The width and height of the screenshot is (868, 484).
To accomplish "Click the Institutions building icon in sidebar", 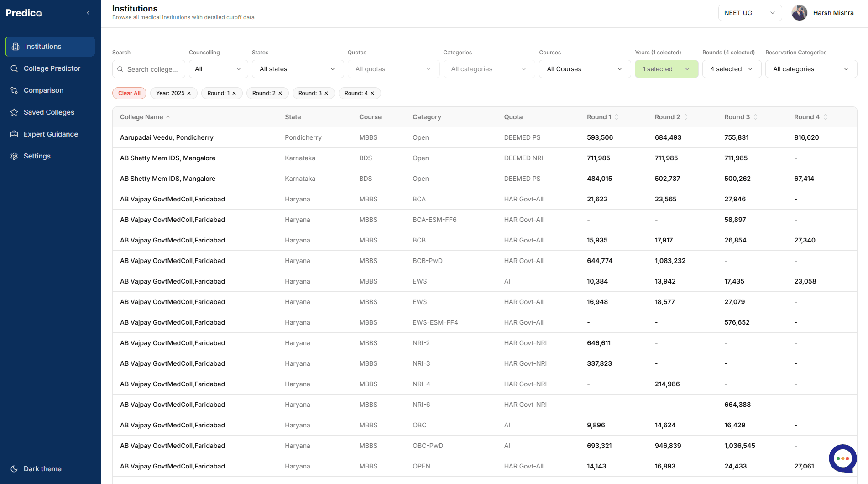I will [16, 47].
